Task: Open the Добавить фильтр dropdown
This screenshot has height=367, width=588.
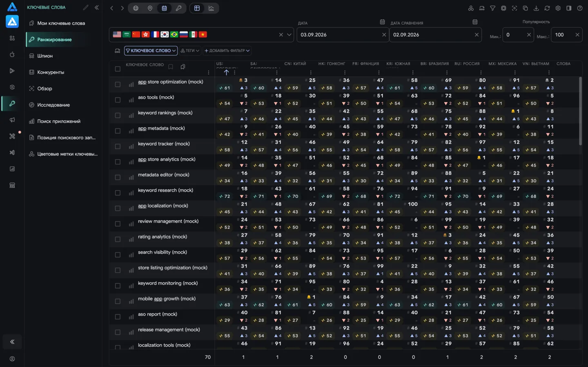Action: pos(227,51)
